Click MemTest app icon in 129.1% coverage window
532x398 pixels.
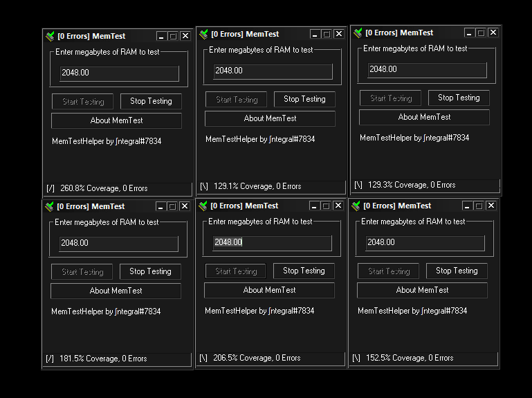click(x=203, y=34)
